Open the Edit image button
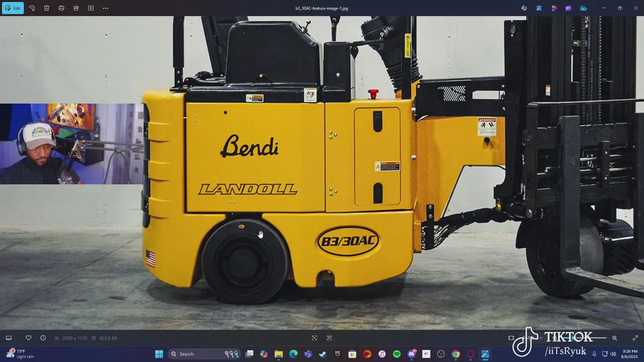The width and height of the screenshot is (644, 362). tap(13, 8)
